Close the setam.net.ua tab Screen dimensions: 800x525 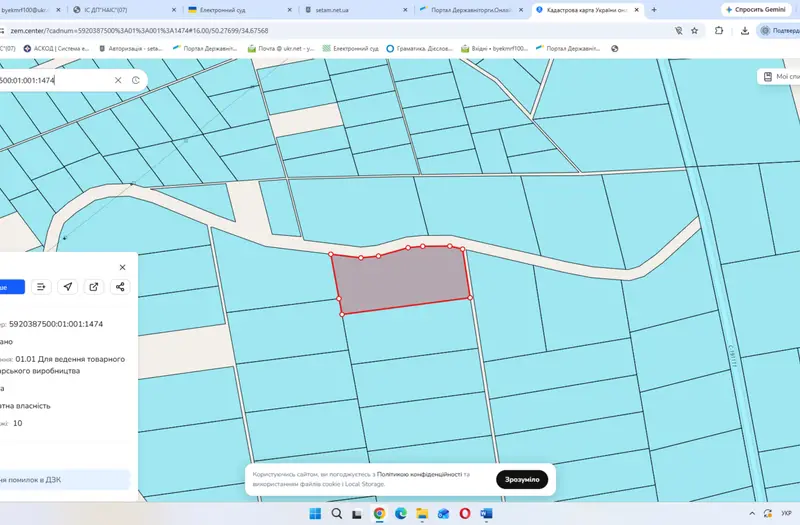click(405, 10)
